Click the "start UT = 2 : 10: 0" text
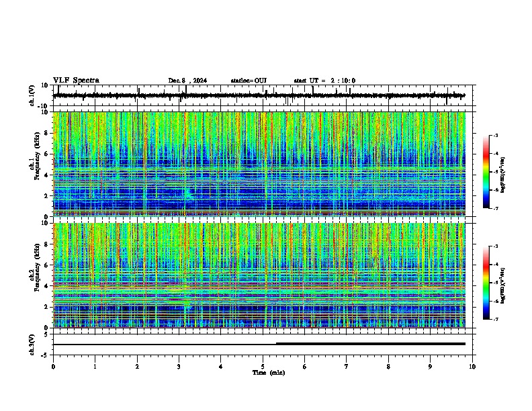The width and height of the screenshot is (532, 411). 324,81
